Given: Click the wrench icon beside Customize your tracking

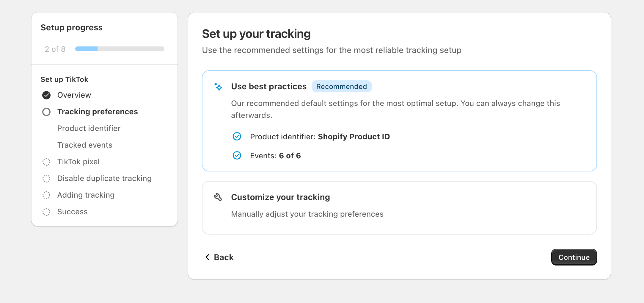Looking at the screenshot, I should 218,197.
